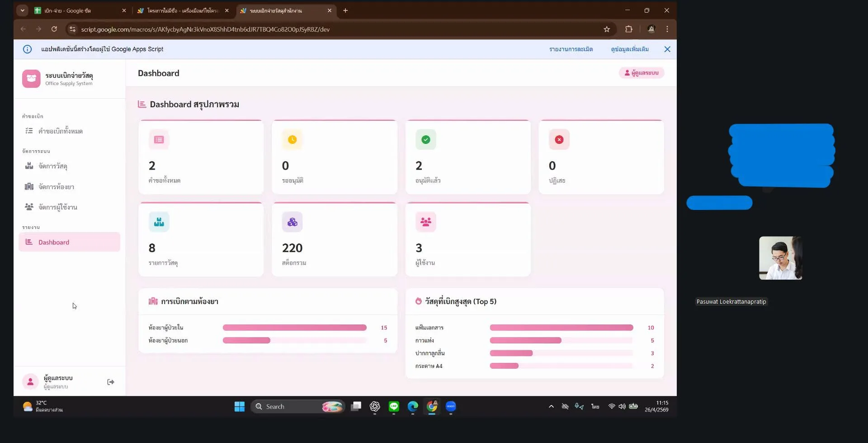868x443 pixels.
Task: Click the Office Supply System subtitle
Action: click(69, 83)
